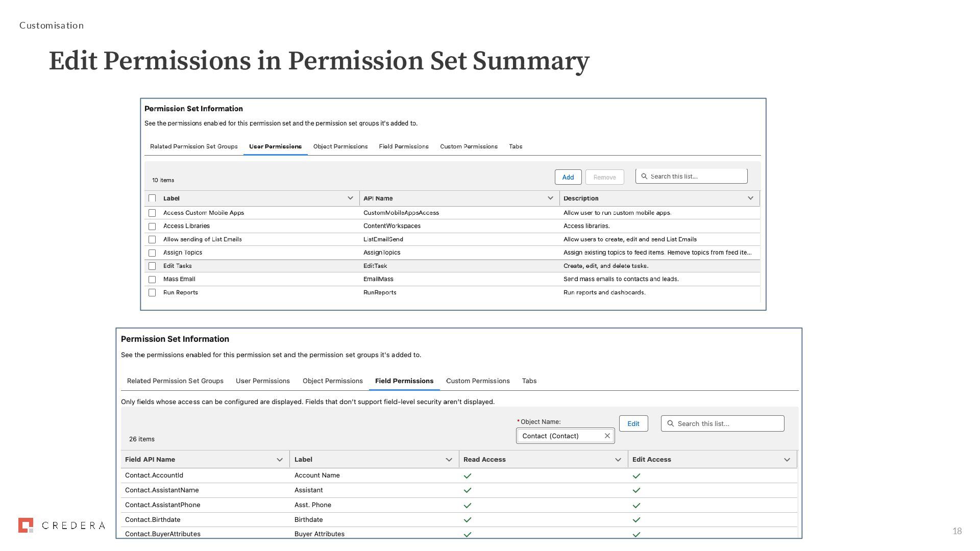Click search magnifier icon in upper list
This screenshot has width=980, height=551.
click(x=644, y=177)
